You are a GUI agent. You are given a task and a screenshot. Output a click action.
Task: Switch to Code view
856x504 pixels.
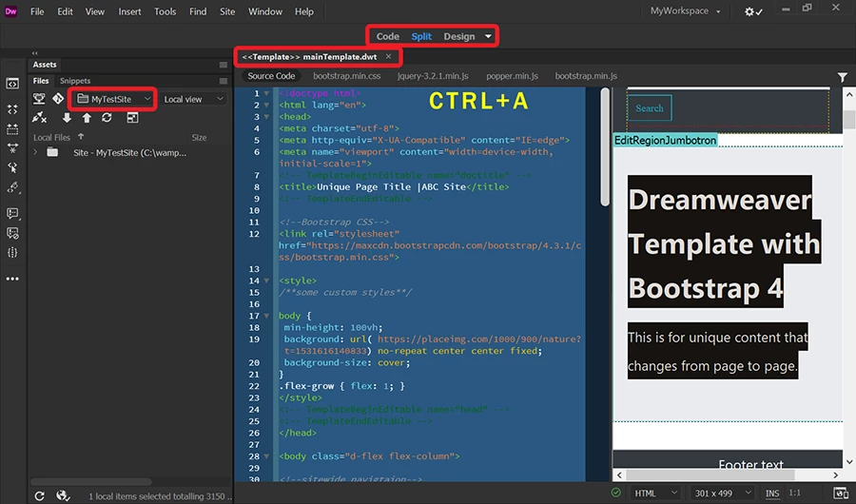pos(388,36)
